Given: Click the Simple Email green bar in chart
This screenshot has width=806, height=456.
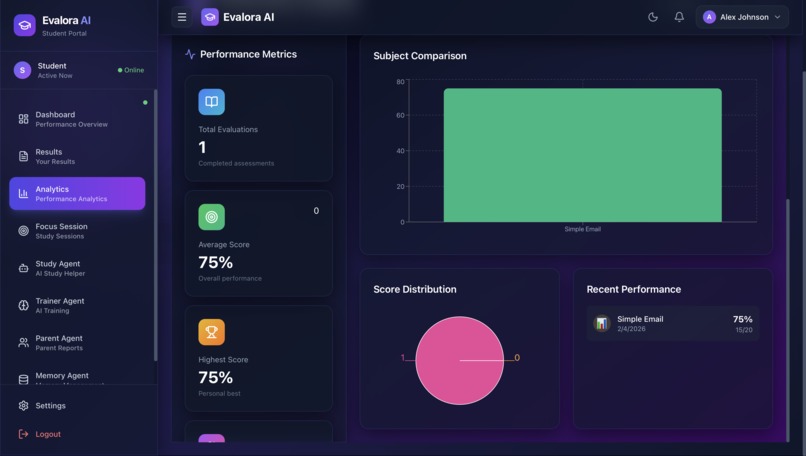Looking at the screenshot, I should click(x=582, y=155).
